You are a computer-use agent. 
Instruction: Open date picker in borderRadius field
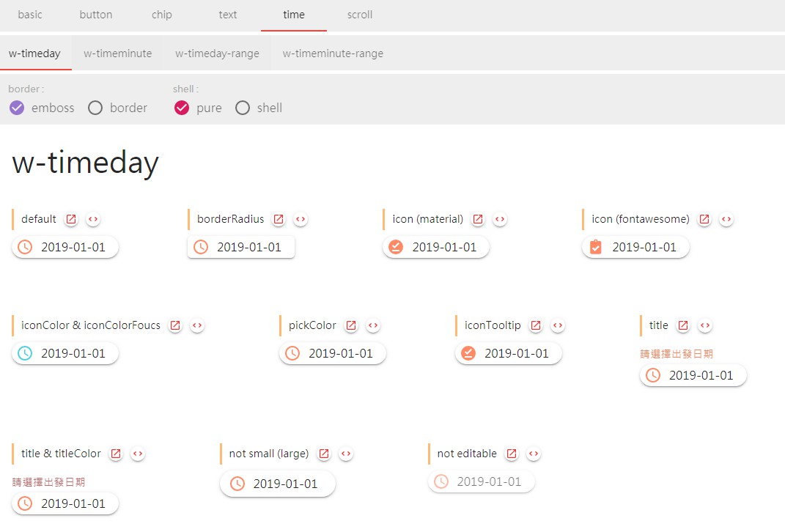(x=241, y=247)
